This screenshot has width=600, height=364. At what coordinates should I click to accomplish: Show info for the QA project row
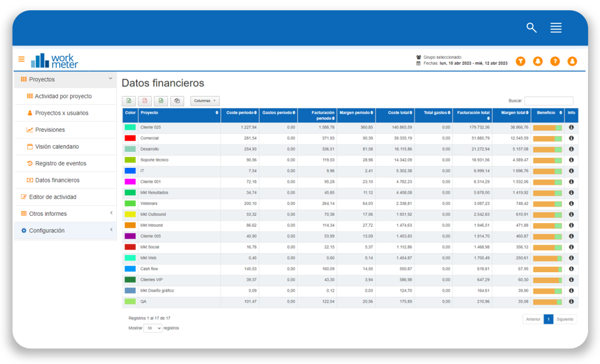(x=571, y=302)
